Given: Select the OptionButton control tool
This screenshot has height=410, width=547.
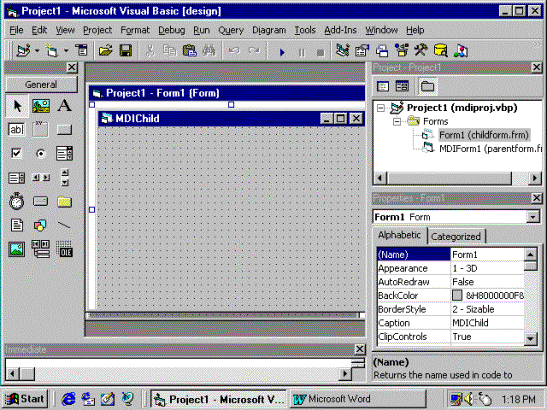Looking at the screenshot, I should pos(41,154).
